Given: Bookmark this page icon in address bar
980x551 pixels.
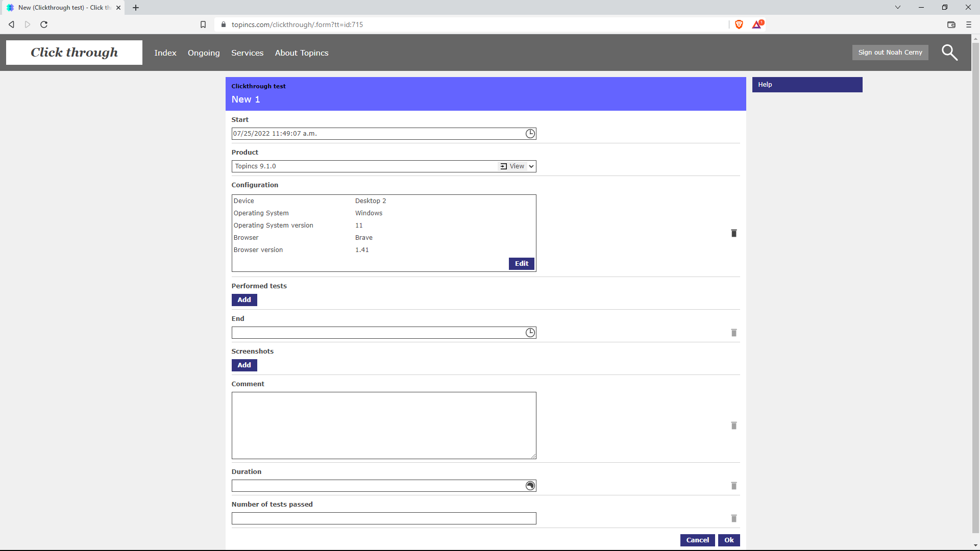Looking at the screenshot, I should [x=203, y=24].
